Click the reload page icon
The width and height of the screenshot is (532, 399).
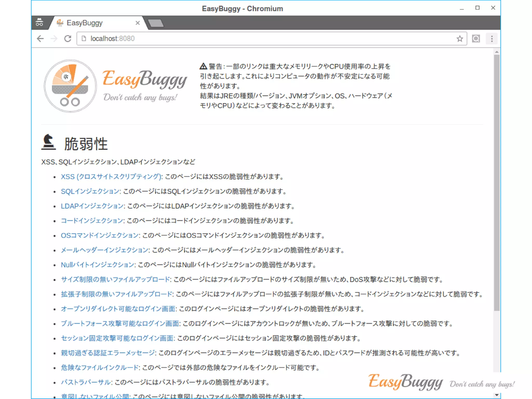tap(68, 39)
